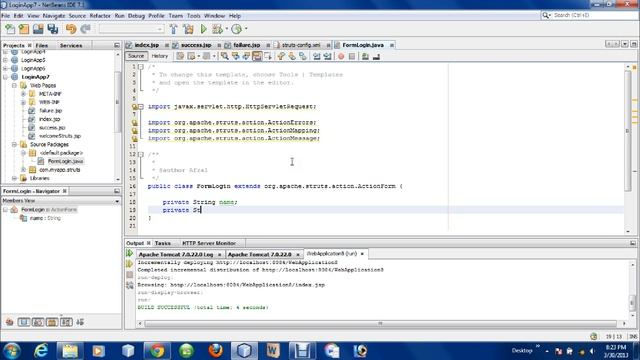
Task: Open the Files panel tab
Action: coord(42,45)
